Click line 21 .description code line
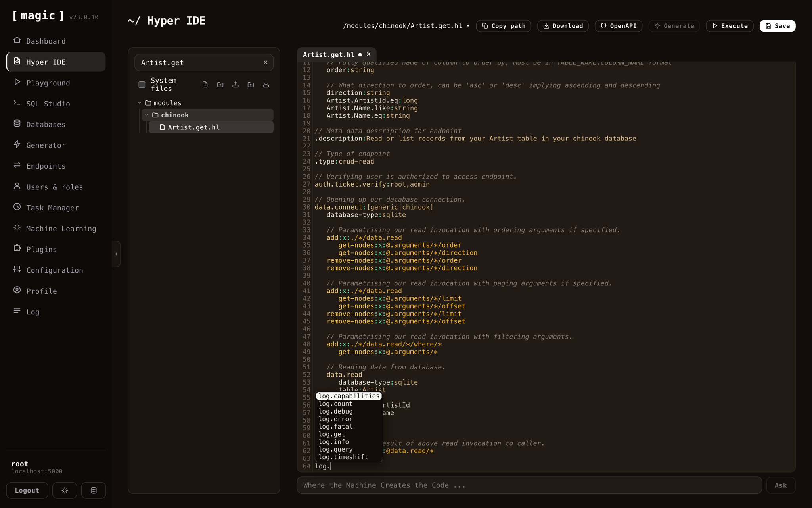 (x=475, y=139)
